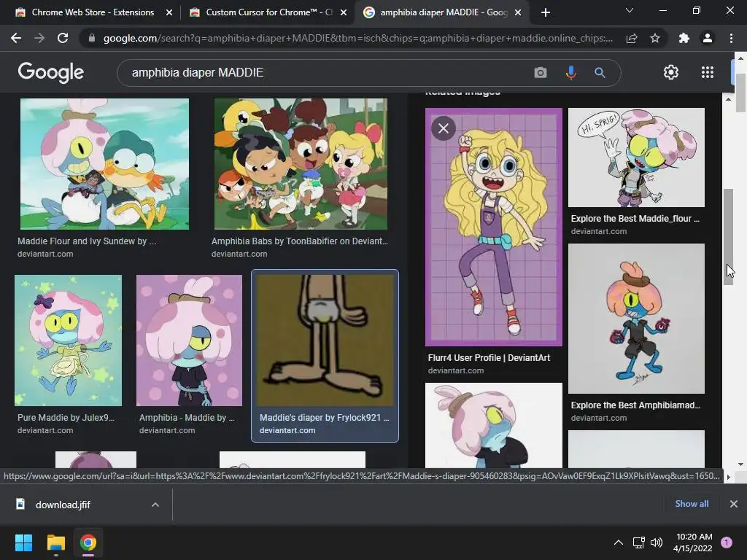Open the download.jfif downloaded file
The image size is (747, 560).
(62, 505)
